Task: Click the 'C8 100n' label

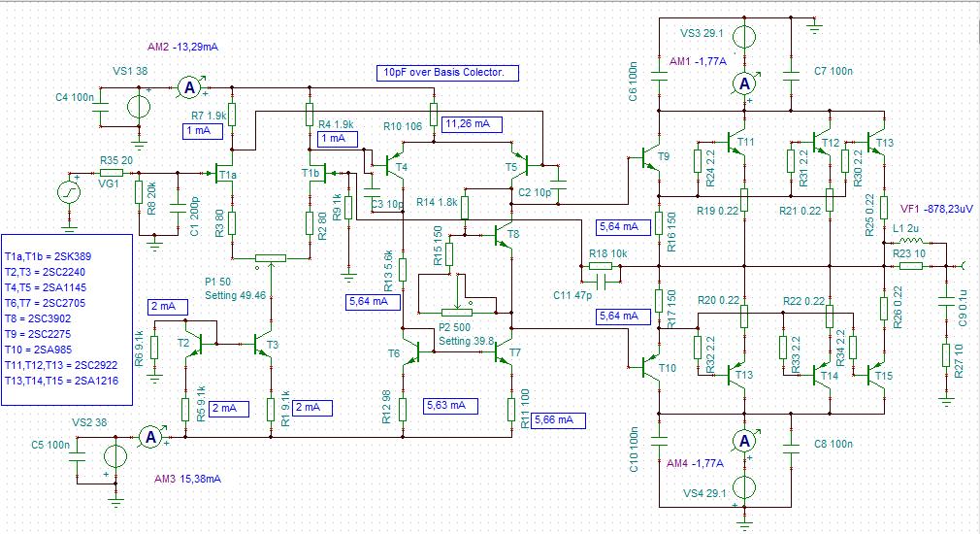Action: click(x=833, y=444)
